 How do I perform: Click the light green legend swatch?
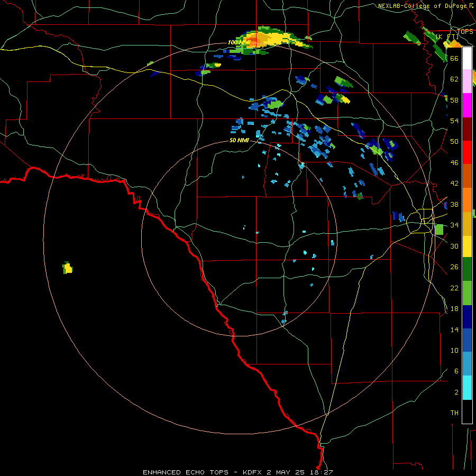(x=467, y=293)
